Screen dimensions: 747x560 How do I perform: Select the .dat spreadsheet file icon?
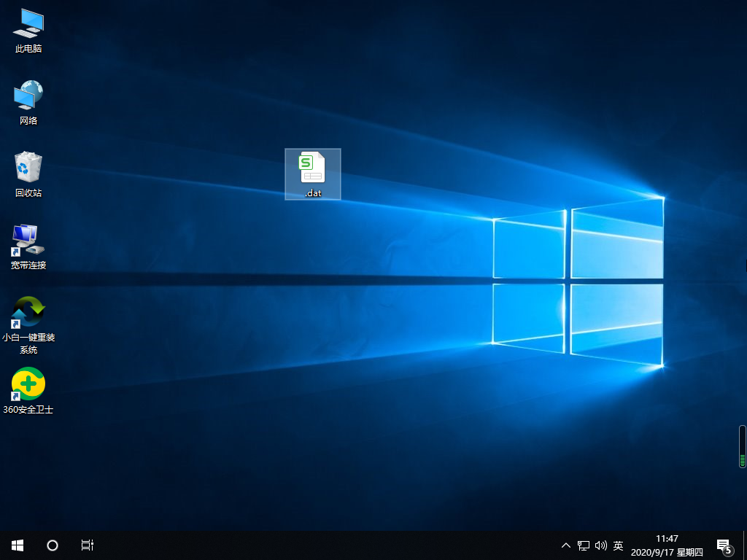pos(313,174)
